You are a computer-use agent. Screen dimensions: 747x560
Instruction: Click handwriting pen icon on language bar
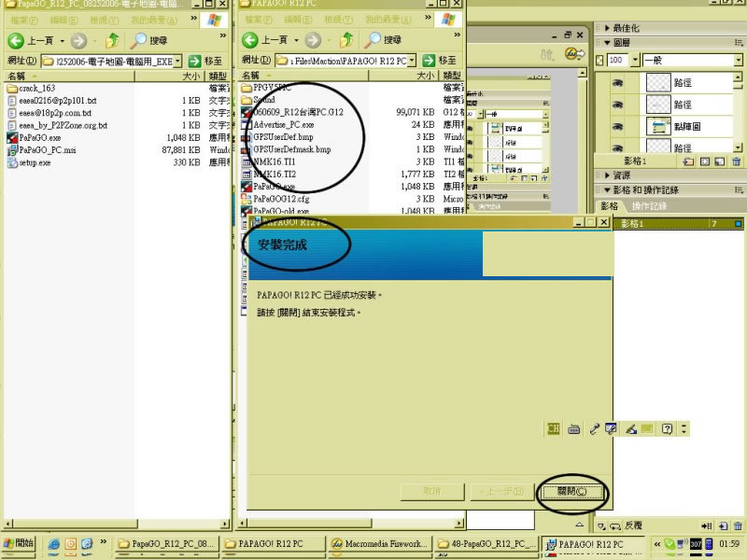click(631, 428)
